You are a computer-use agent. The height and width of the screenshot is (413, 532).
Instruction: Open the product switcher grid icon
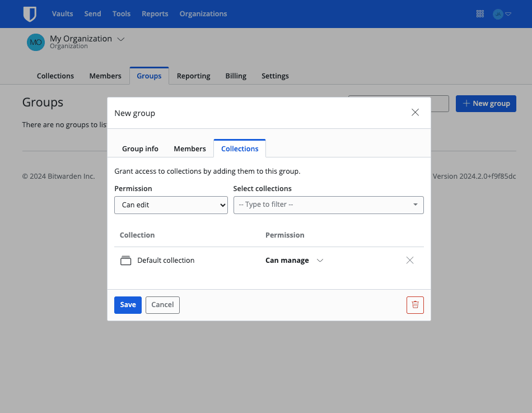pos(480,13)
